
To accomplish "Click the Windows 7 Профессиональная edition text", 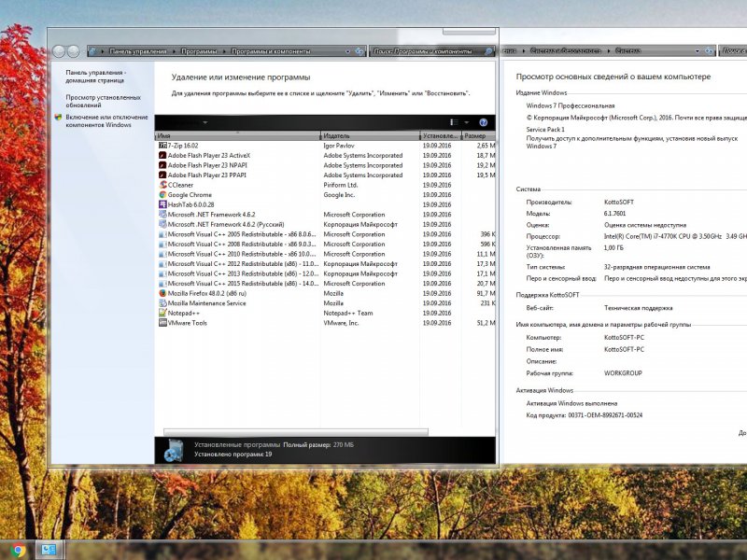I will pos(571,105).
